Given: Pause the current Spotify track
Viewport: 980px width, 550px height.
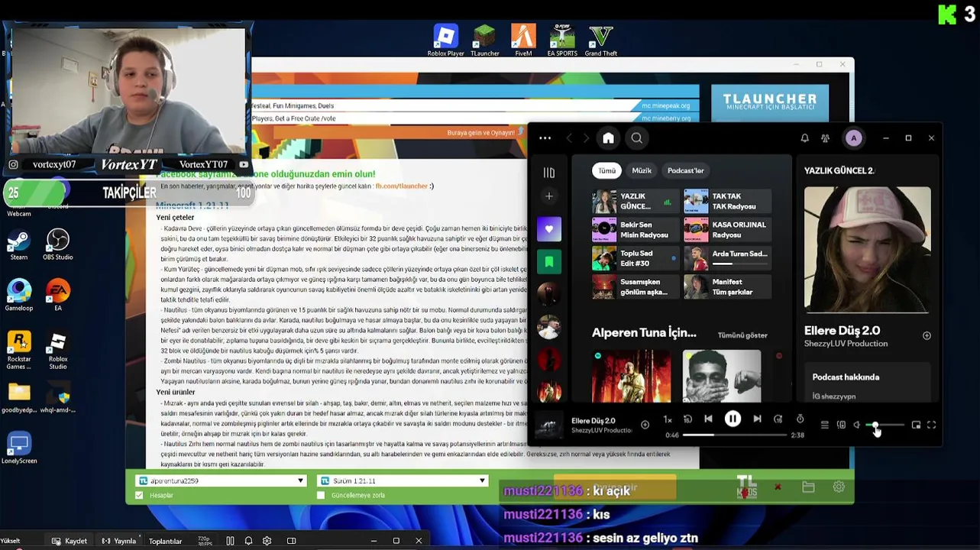Looking at the screenshot, I should tap(733, 419).
